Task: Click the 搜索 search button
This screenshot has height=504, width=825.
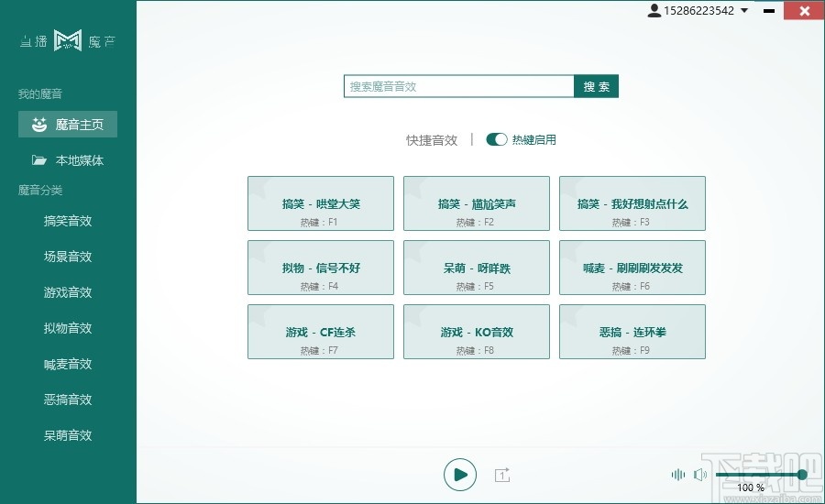Action: (x=596, y=86)
